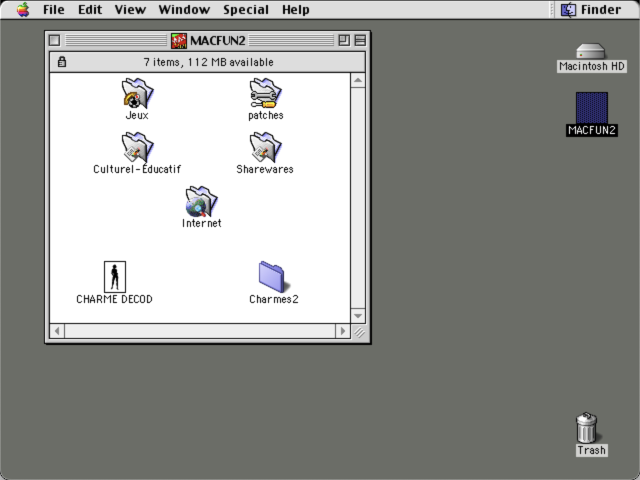Open the Finder application menu
This screenshot has height=480, width=640.
pos(591,9)
